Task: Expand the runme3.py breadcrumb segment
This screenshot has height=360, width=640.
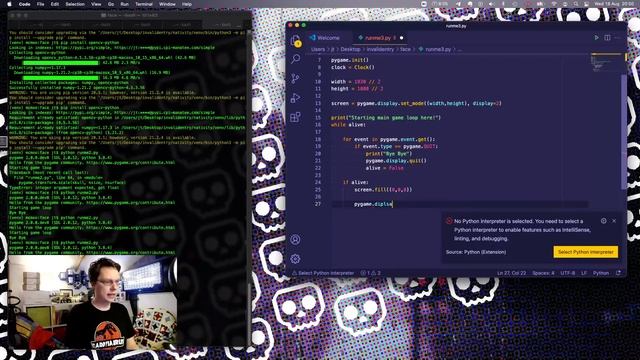Action: point(438,49)
